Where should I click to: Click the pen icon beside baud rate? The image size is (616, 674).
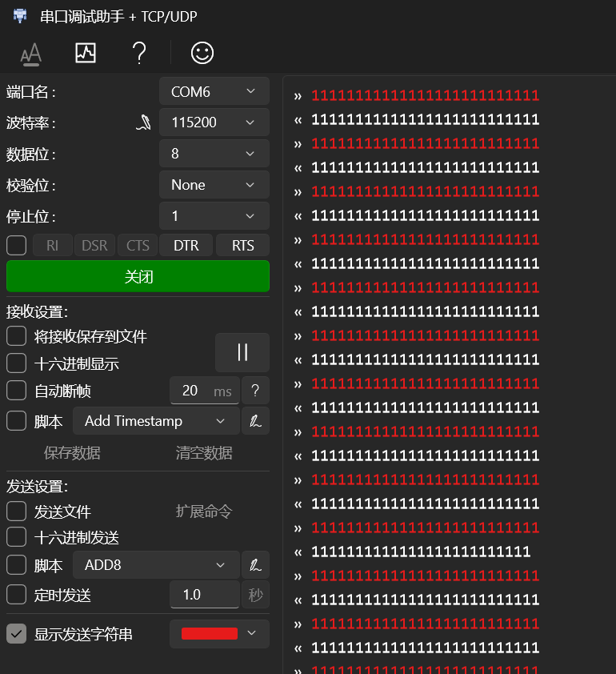[x=143, y=122]
